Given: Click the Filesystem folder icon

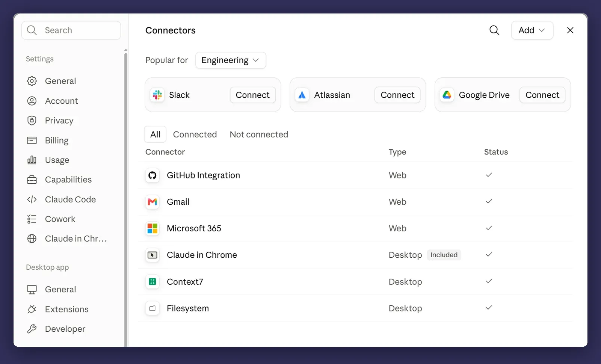Looking at the screenshot, I should coord(153,308).
